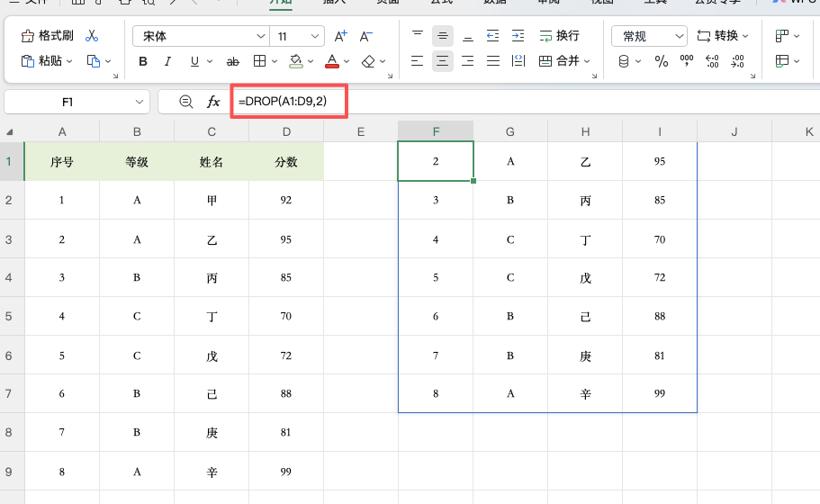Click the Increase indent icon
The image size is (820, 504).
pyautogui.click(x=518, y=36)
